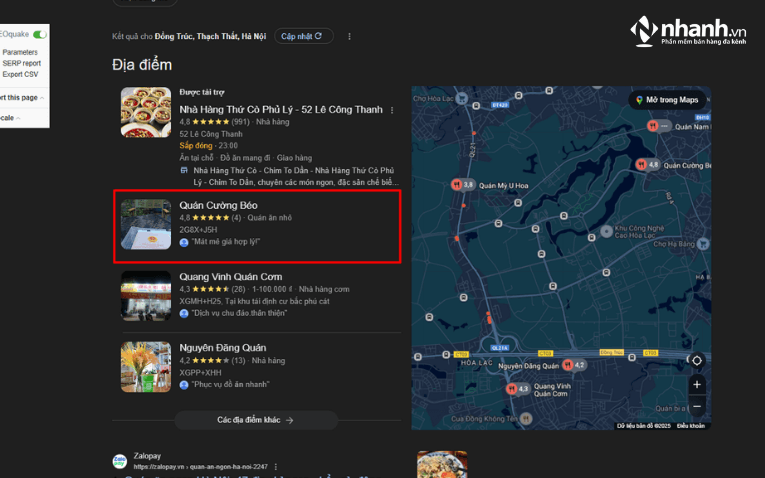Viewport: 765px width, 478px height.
Task: Zoom out the map with minus button
Action: [697, 406]
